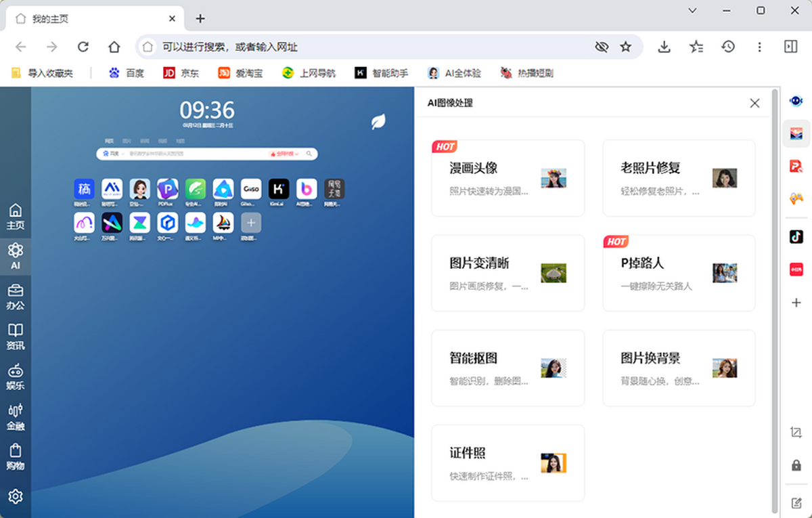Open the 老照片修复 tool card

click(679, 178)
